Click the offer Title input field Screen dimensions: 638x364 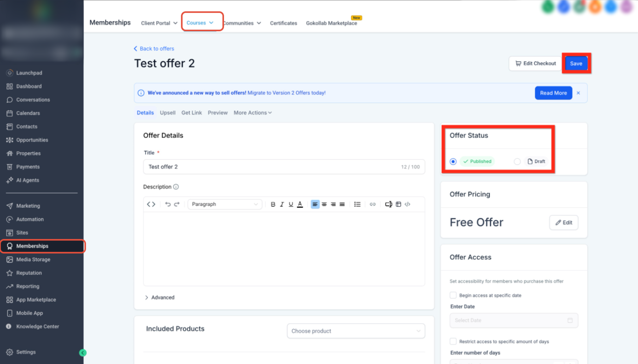pos(284,167)
